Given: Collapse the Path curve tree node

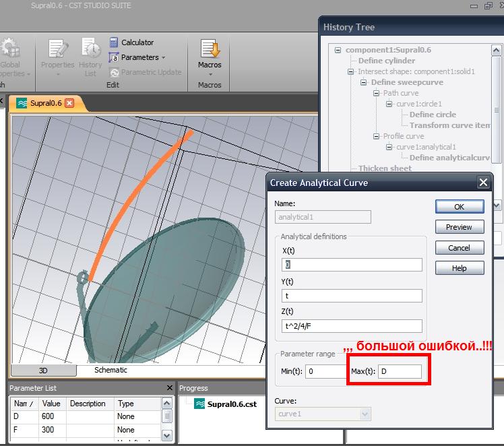Looking at the screenshot, I should click(377, 93).
